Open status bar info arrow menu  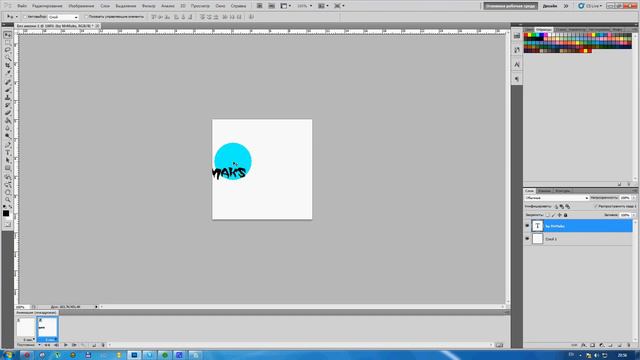[x=96, y=307]
